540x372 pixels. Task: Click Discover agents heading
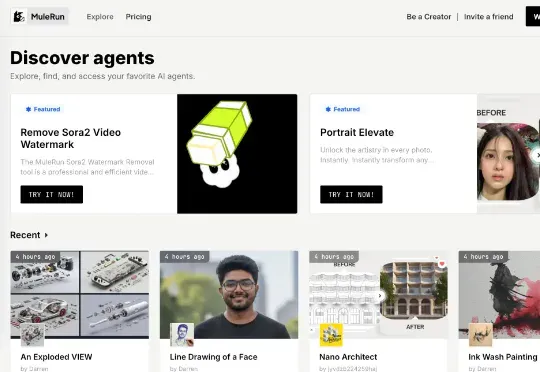point(82,58)
